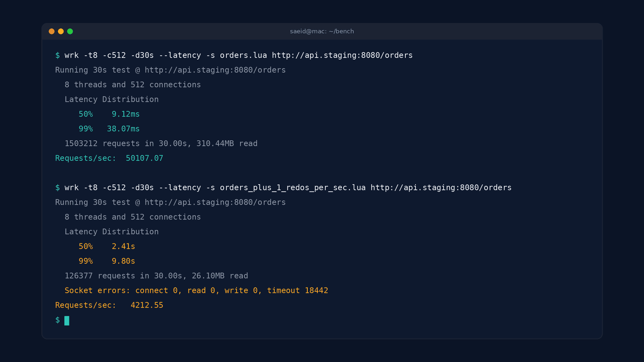Click the 9.12ms median latency value
This screenshot has height=362, width=644.
coord(126,114)
